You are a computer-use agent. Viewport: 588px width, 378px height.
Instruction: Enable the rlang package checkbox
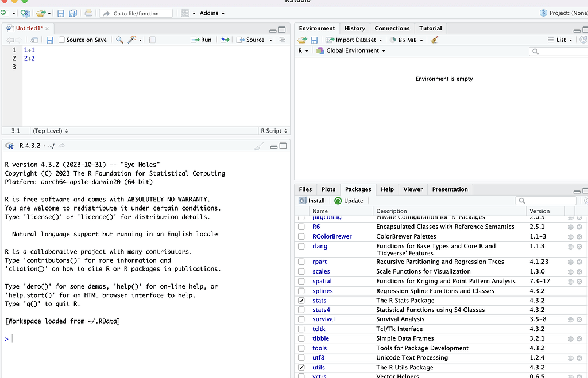301,246
